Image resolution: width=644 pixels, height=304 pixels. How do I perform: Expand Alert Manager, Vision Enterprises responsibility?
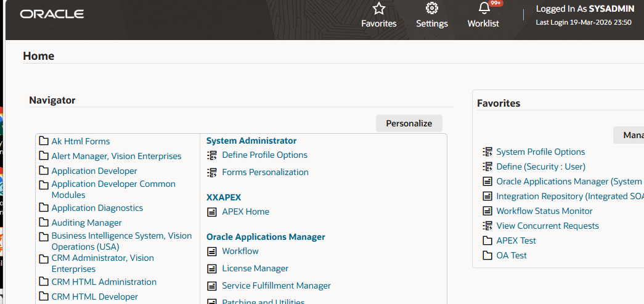click(x=116, y=156)
